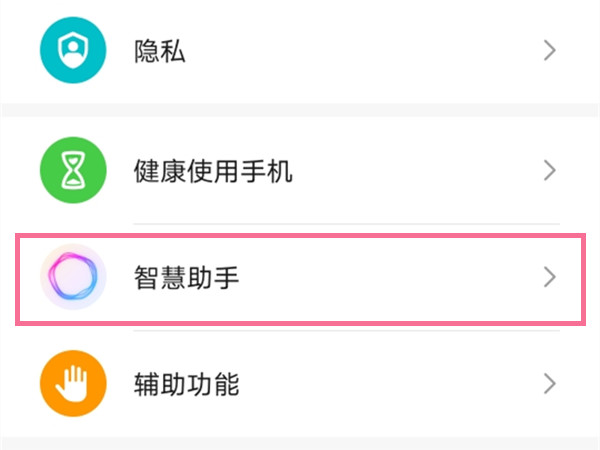The image size is (600, 450).
Task: Click the chevron beside 健康使用手机
Action: (x=548, y=170)
